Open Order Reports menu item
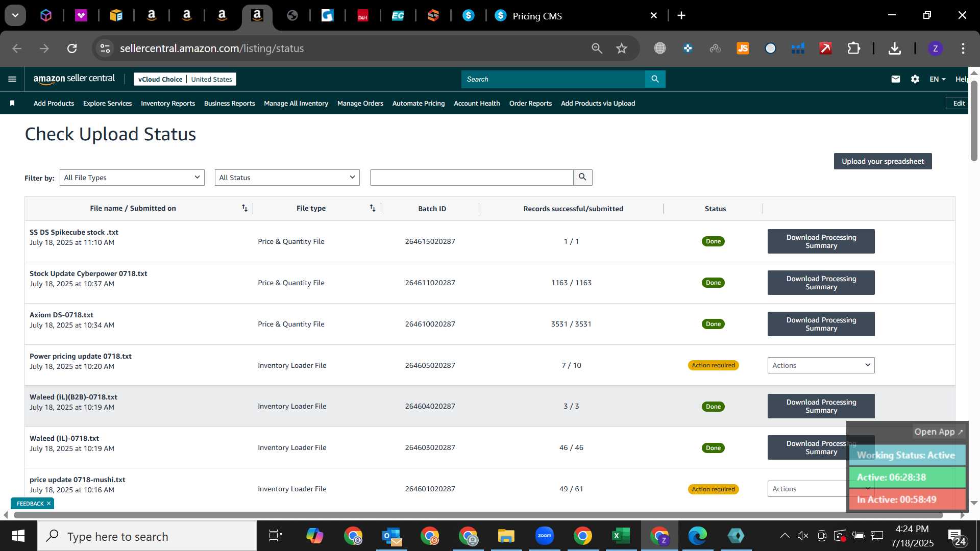This screenshot has width=980, height=551. pyautogui.click(x=530, y=103)
